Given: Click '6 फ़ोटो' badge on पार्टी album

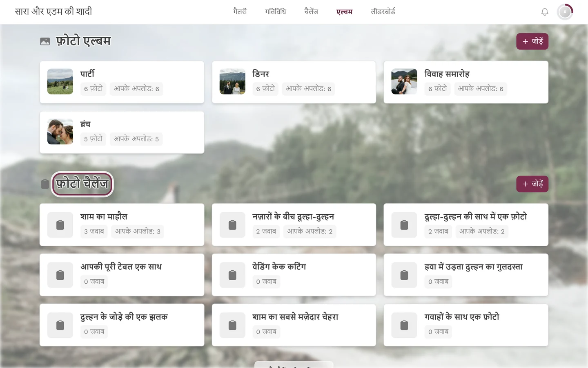Looking at the screenshot, I should pyautogui.click(x=94, y=89).
